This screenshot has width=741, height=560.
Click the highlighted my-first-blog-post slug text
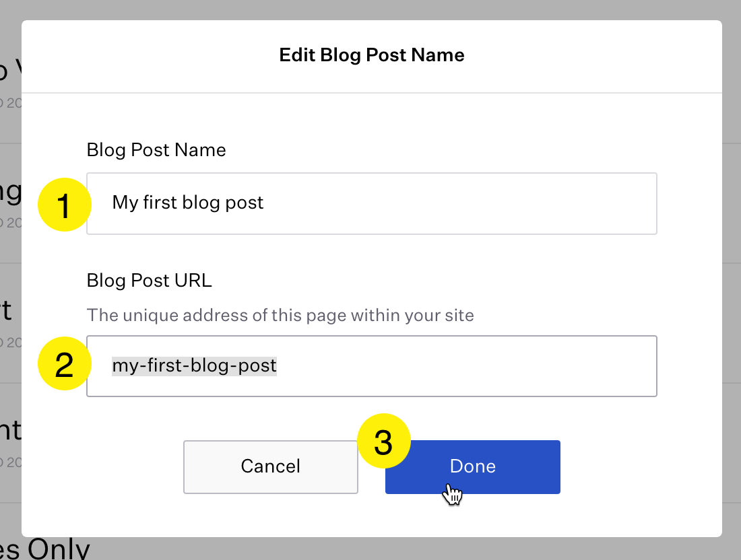point(194,366)
